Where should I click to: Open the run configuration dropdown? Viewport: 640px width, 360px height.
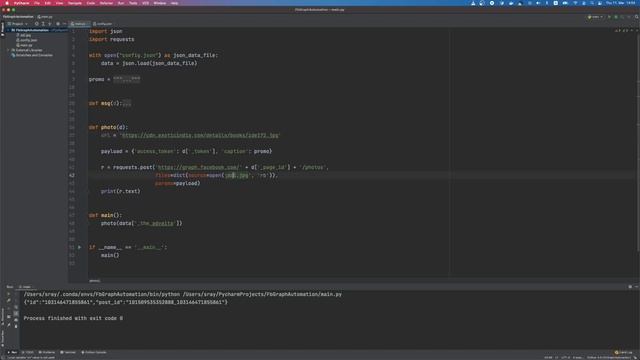pos(595,17)
